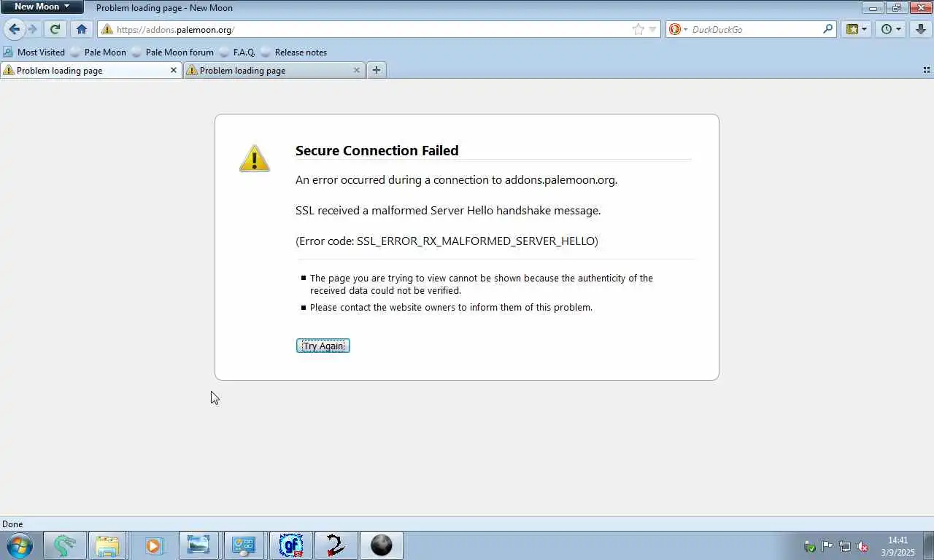934x560 pixels.
Task: Show the tab groups grid icon
Action: [x=927, y=70]
